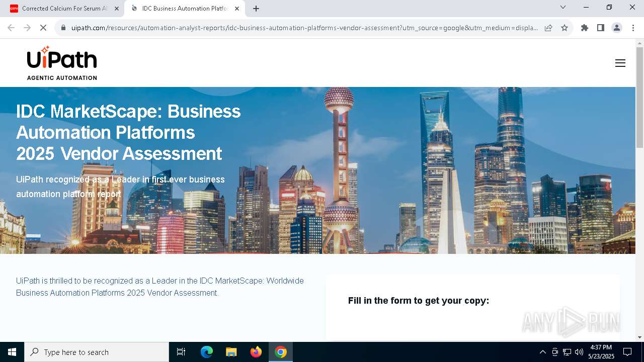Click the IDC MarketScape headline

(128, 132)
